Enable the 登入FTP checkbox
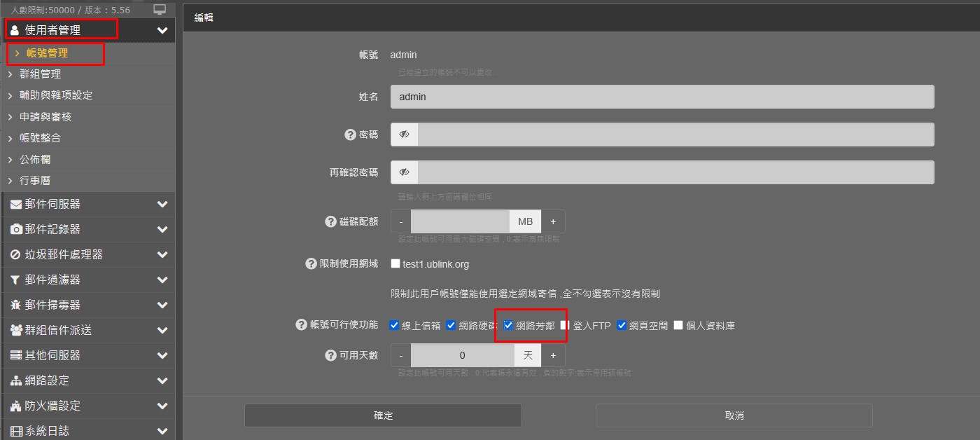Viewport: 980px width, 440px height. pyautogui.click(x=564, y=325)
